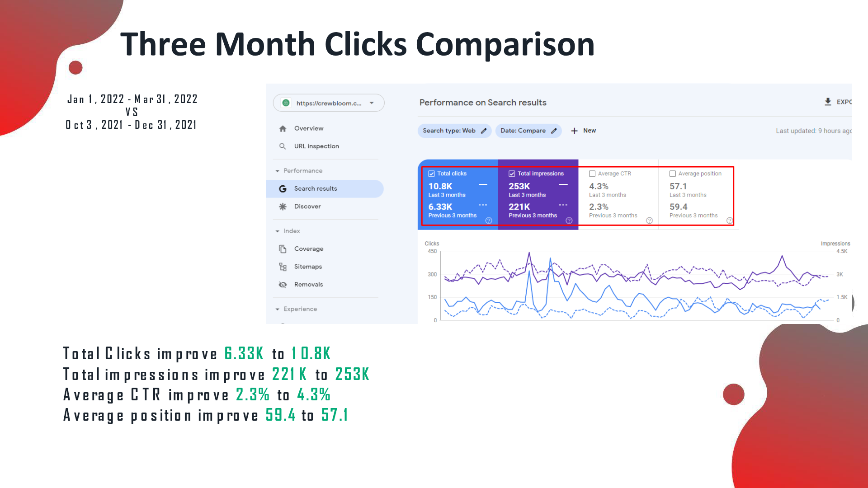Enable the Average position checkbox
868x488 pixels.
coord(673,174)
